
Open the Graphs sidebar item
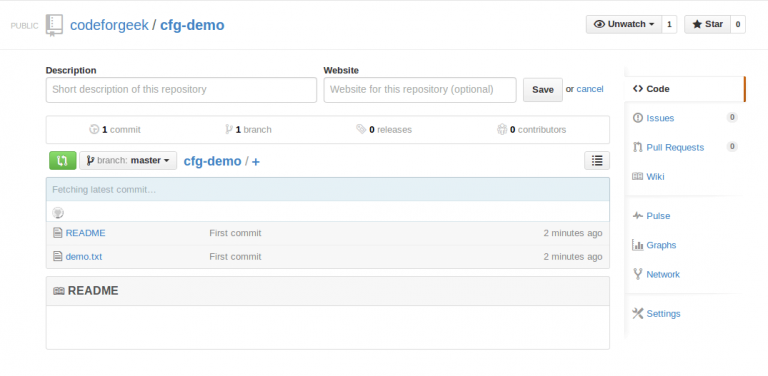(x=661, y=245)
